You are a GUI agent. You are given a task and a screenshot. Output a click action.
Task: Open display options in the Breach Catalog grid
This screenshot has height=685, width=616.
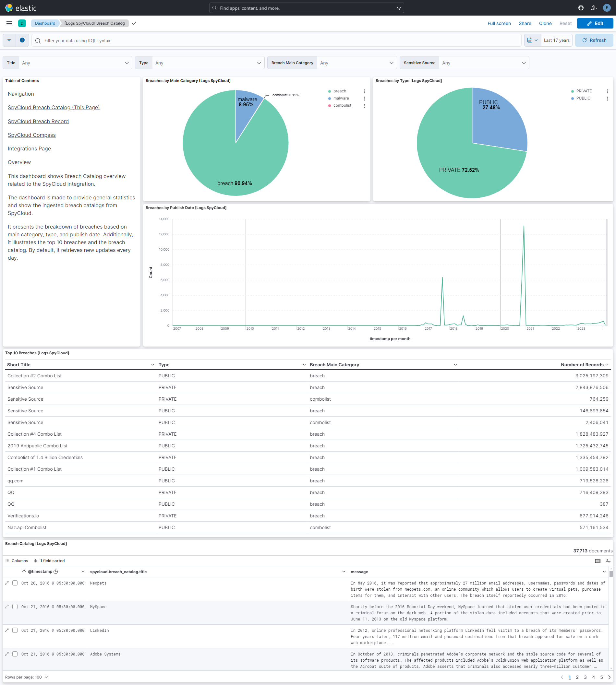(608, 561)
